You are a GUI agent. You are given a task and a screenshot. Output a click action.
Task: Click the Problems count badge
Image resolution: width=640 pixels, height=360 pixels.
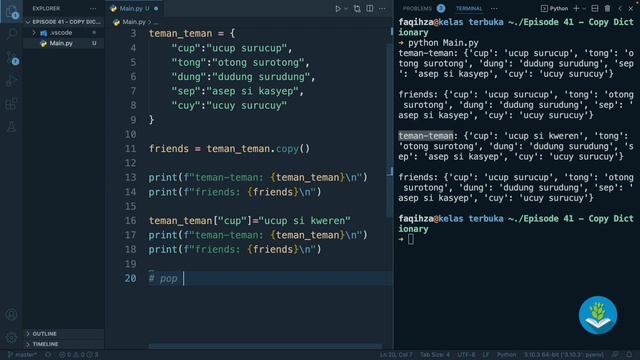(441, 8)
